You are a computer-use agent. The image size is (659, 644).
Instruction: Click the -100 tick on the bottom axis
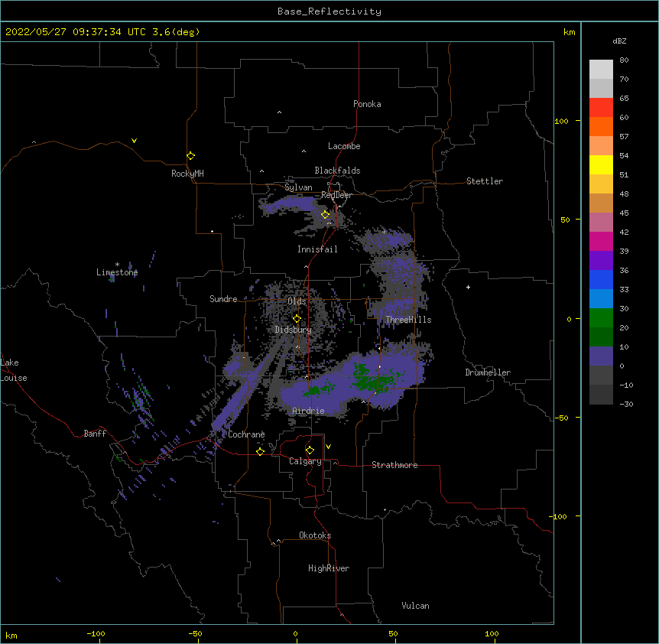(96, 634)
